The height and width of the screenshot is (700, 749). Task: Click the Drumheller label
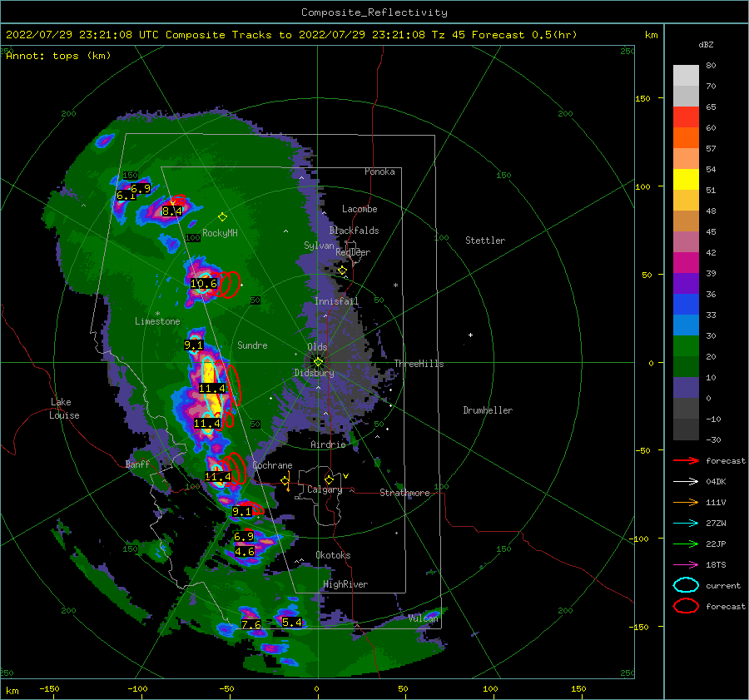point(488,410)
